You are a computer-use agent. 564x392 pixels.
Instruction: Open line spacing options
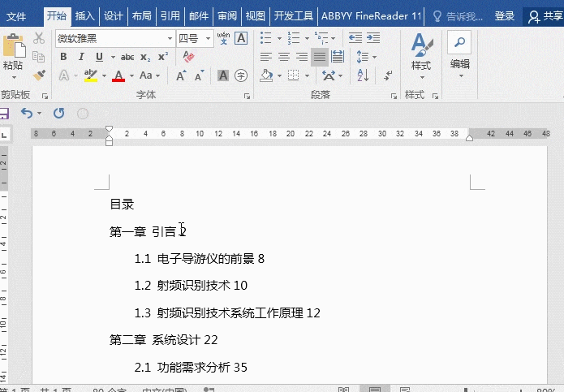tap(366, 57)
